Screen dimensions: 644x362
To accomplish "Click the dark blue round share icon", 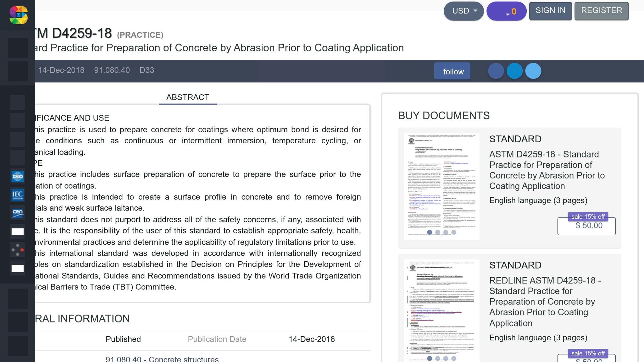I will (496, 71).
